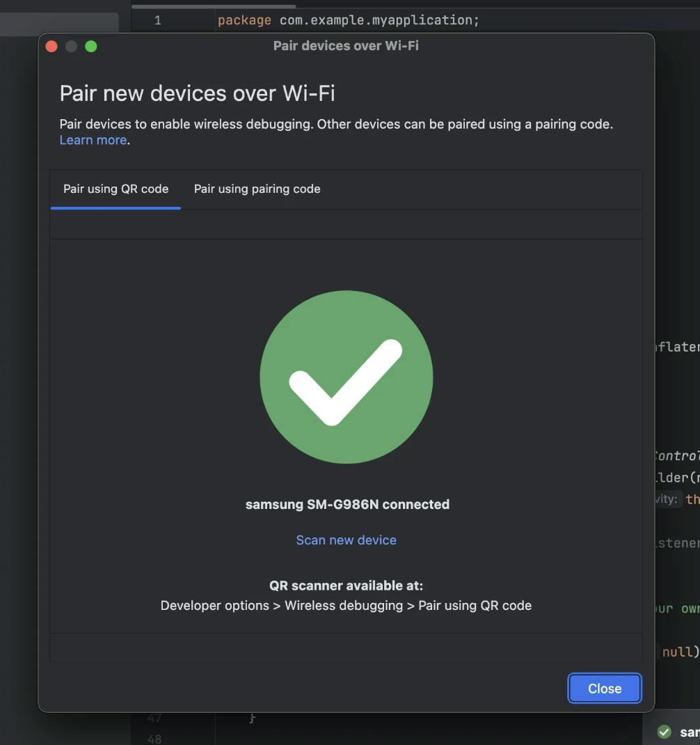Click the Pair new devices over Wi-Fi heading
This screenshot has width=700, height=745.
click(197, 93)
